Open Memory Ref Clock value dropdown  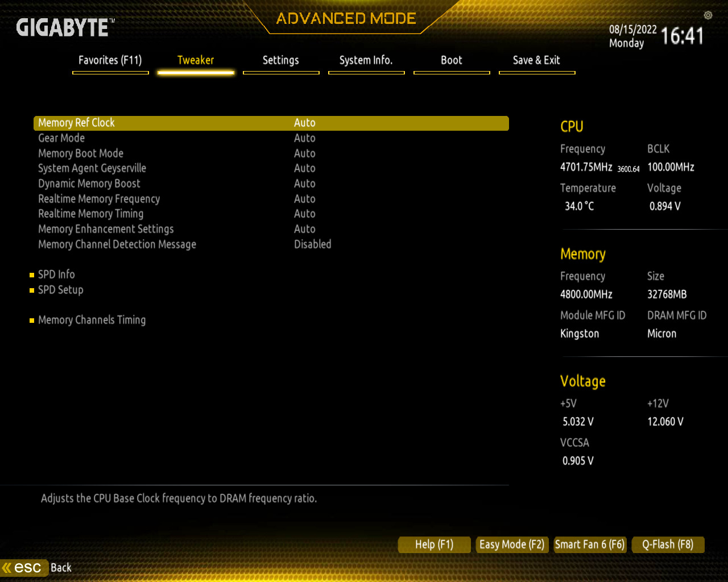pos(305,123)
